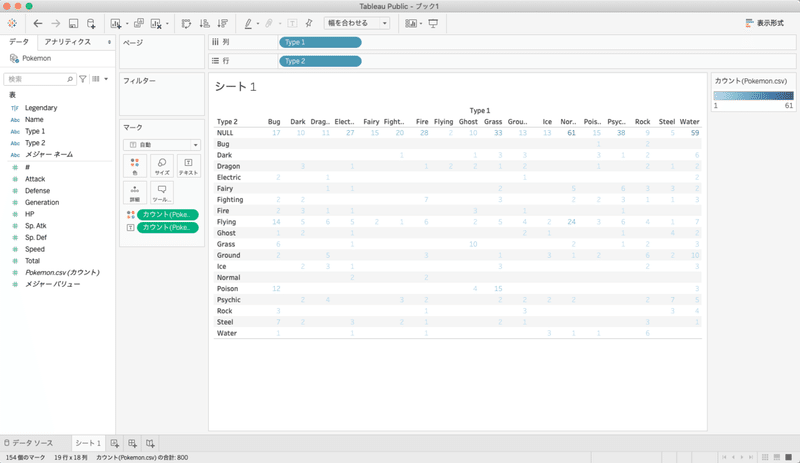Click the show mark labels T icon

click(292, 23)
